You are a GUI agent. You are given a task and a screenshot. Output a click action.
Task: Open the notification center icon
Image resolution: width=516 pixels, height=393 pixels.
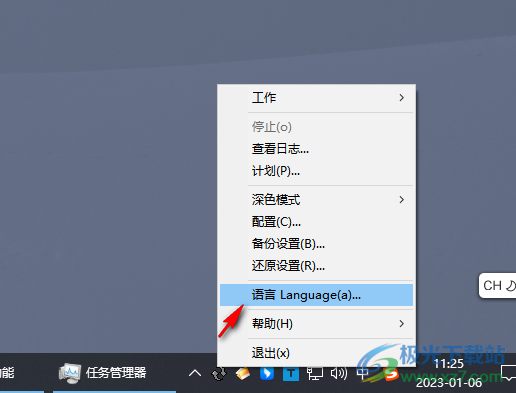pyautogui.click(x=508, y=373)
